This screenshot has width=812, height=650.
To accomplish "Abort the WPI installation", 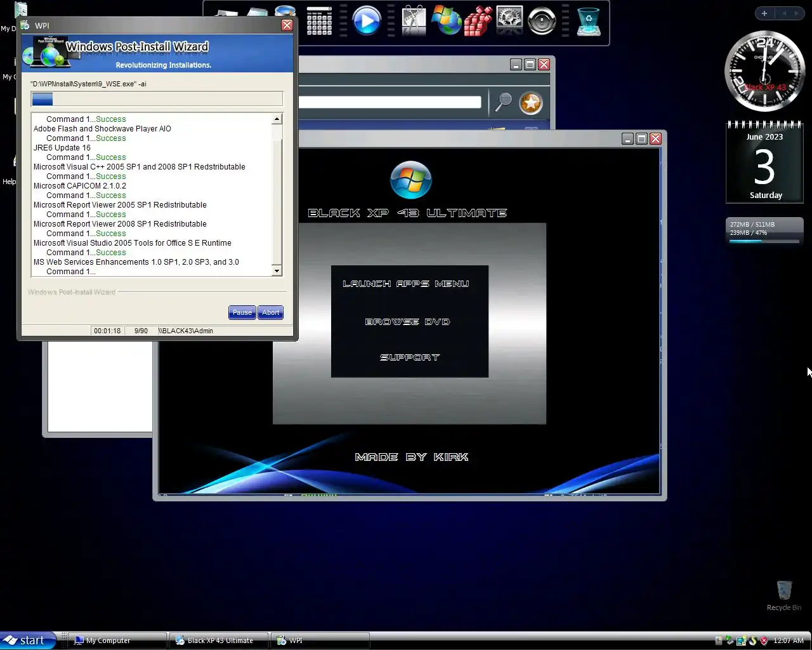I will [271, 312].
